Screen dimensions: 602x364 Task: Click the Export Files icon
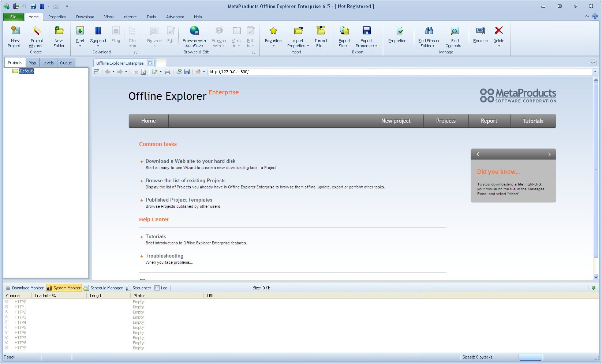(344, 31)
